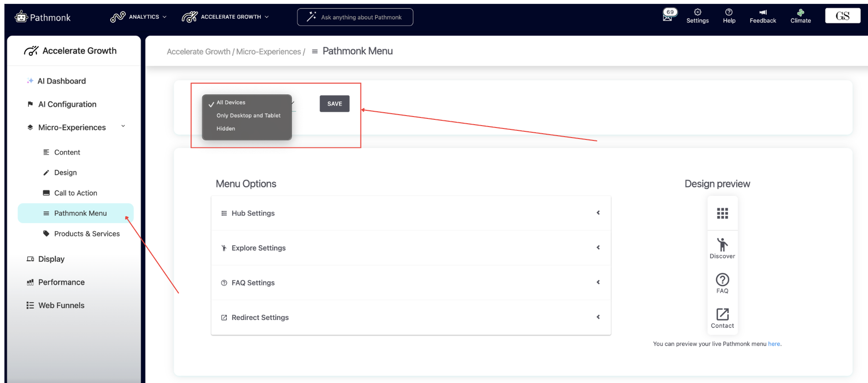The image size is (868, 383).
Task: Click the Redirect Settings external-link icon
Action: click(x=224, y=318)
